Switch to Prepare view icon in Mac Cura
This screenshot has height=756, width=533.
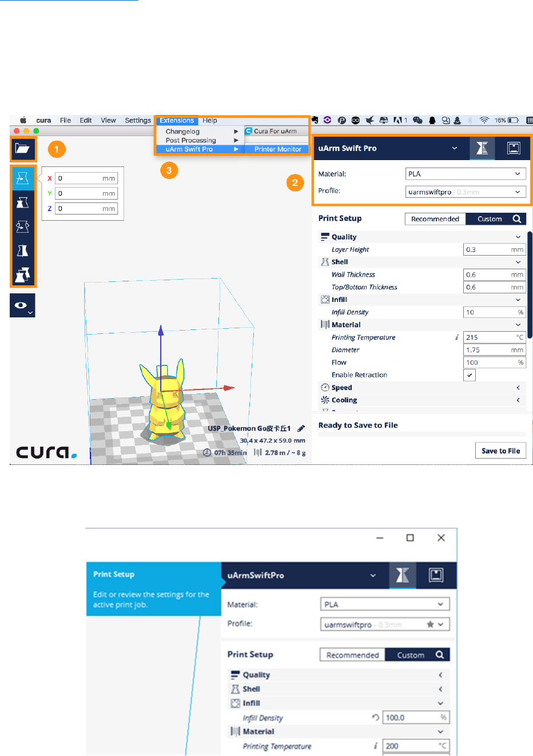coord(482,148)
